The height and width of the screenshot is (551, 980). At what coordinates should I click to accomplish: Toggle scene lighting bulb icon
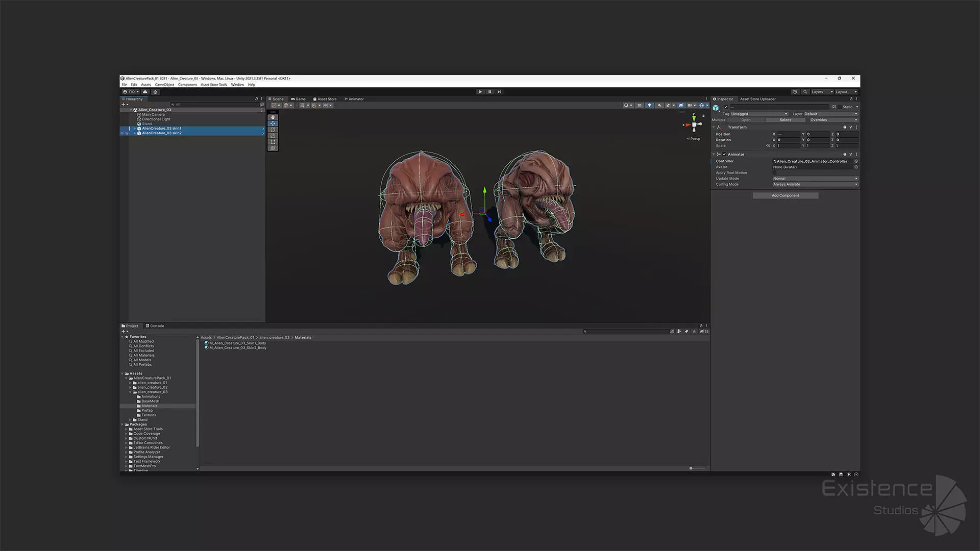click(649, 106)
